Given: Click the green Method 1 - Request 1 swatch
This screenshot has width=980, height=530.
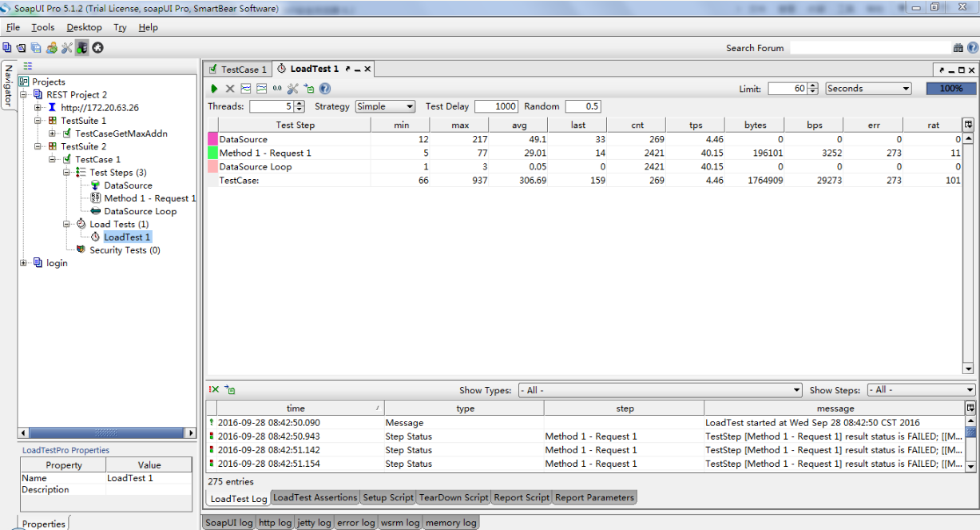Looking at the screenshot, I should pos(212,153).
